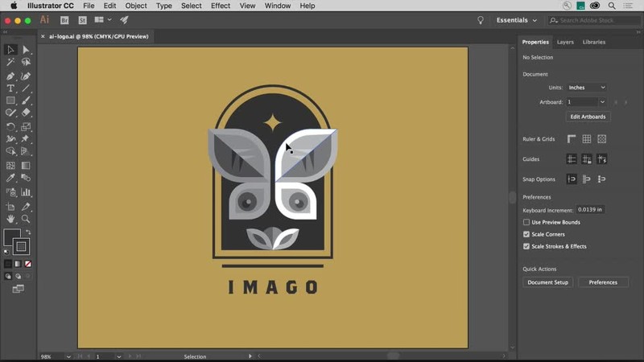Click the Document Setup button
Image resolution: width=644 pixels, height=362 pixels.
click(x=547, y=282)
